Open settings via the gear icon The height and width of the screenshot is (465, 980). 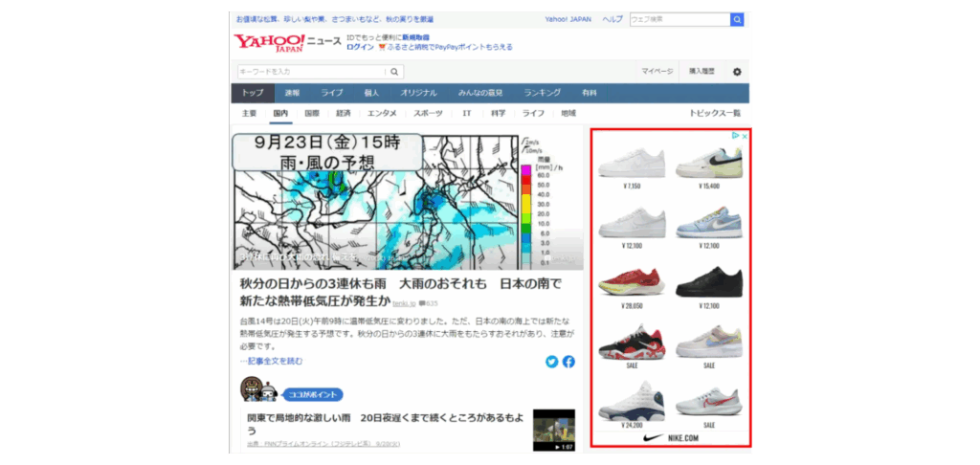(x=736, y=72)
